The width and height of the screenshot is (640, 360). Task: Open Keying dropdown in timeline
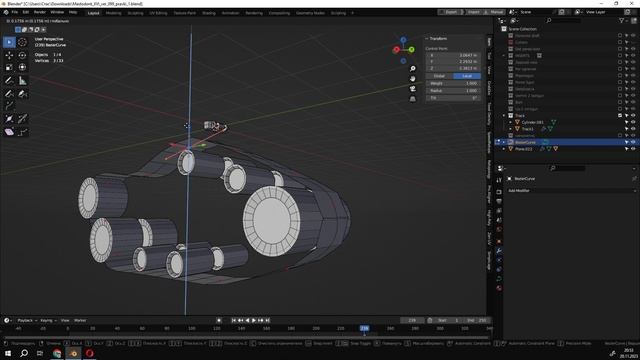[48, 320]
